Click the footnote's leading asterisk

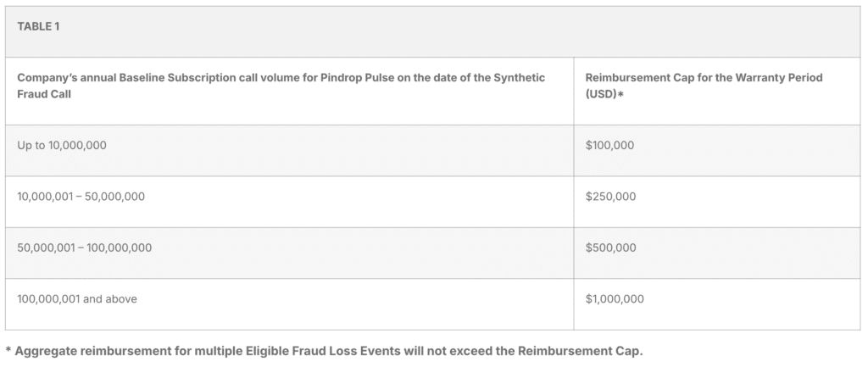tap(8, 350)
